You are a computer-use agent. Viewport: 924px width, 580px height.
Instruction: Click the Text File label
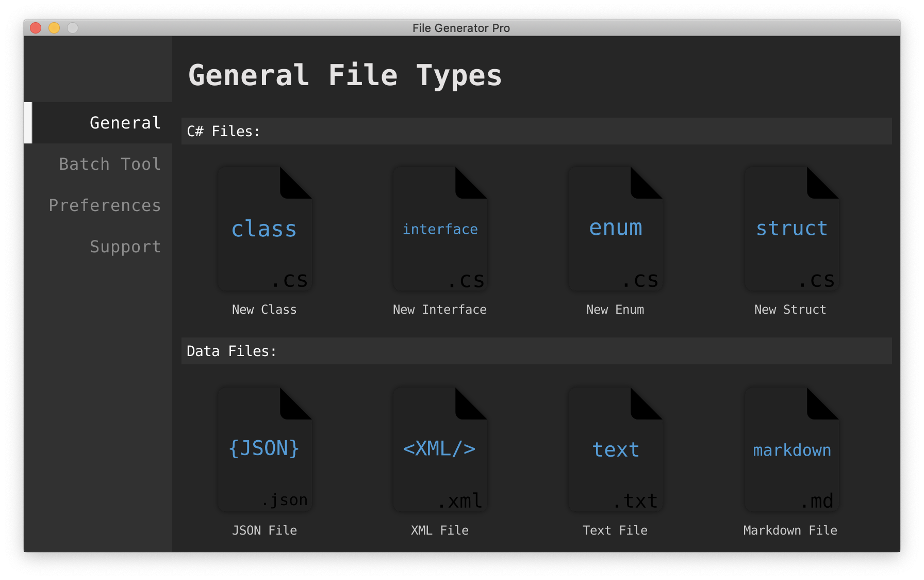[x=615, y=530]
